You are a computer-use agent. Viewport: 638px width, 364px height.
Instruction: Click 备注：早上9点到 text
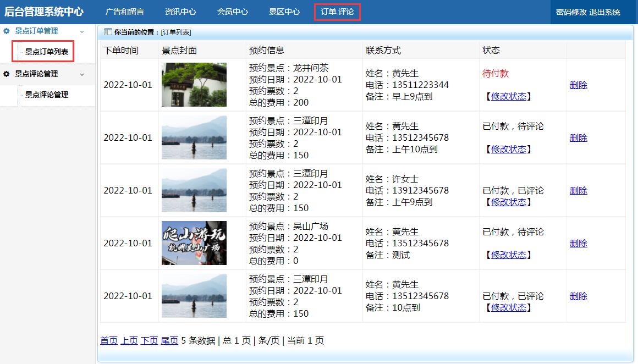(x=399, y=97)
